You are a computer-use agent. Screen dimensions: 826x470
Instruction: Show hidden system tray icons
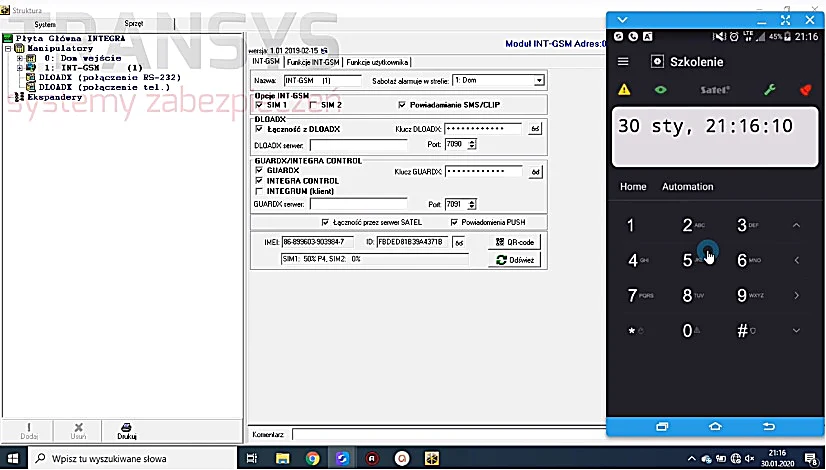coord(692,458)
